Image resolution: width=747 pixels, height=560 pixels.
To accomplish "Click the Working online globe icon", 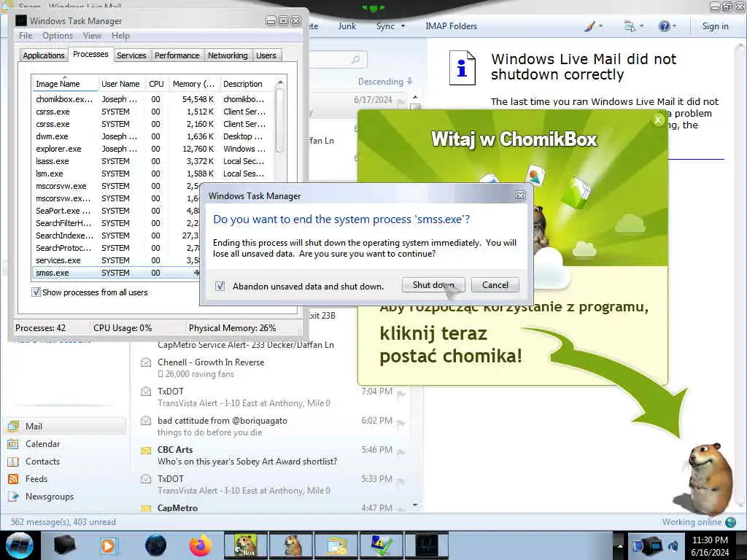I will pyautogui.click(x=731, y=522).
